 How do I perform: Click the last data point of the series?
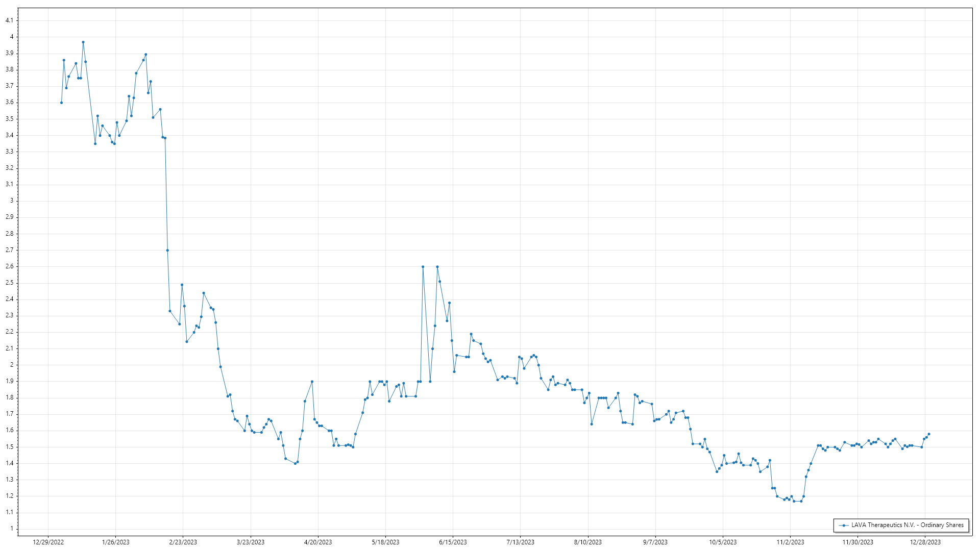pyautogui.click(x=928, y=434)
